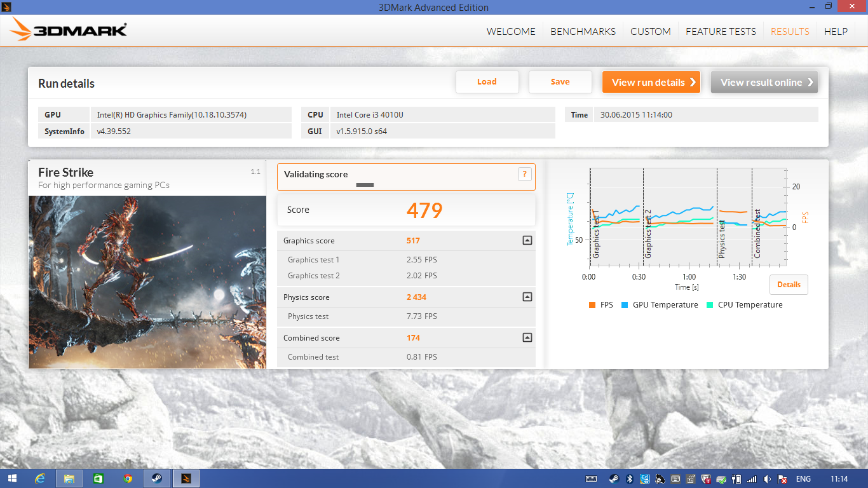Open Steam from the taskbar
Image resolution: width=868 pixels, height=488 pixels.
pos(156,478)
